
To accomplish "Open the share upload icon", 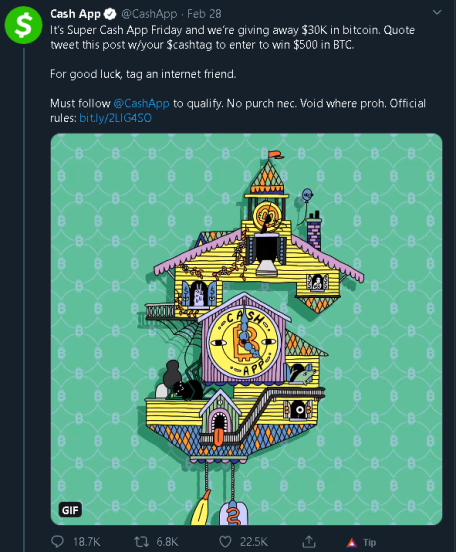I will 309,541.
